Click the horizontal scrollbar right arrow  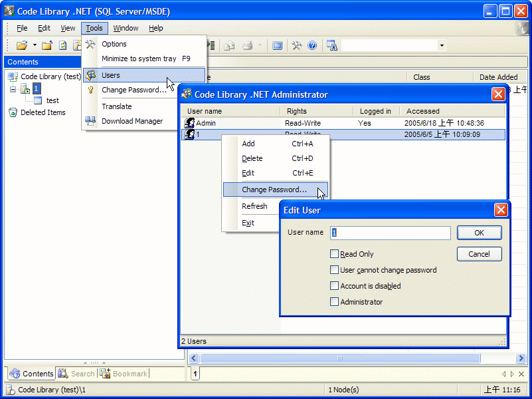tap(521, 358)
